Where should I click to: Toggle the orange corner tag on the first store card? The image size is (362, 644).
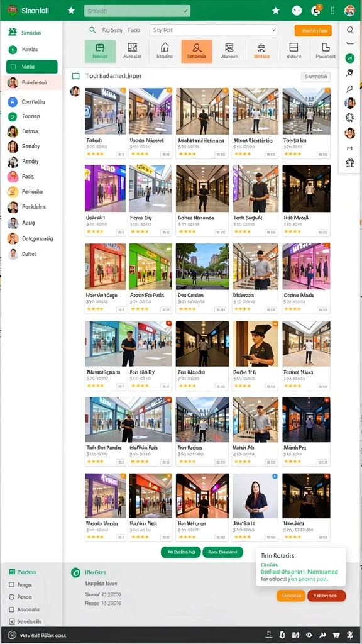123,91
